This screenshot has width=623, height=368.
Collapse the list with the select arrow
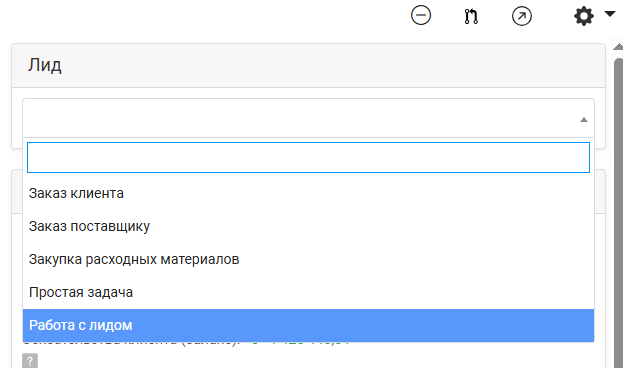click(584, 120)
